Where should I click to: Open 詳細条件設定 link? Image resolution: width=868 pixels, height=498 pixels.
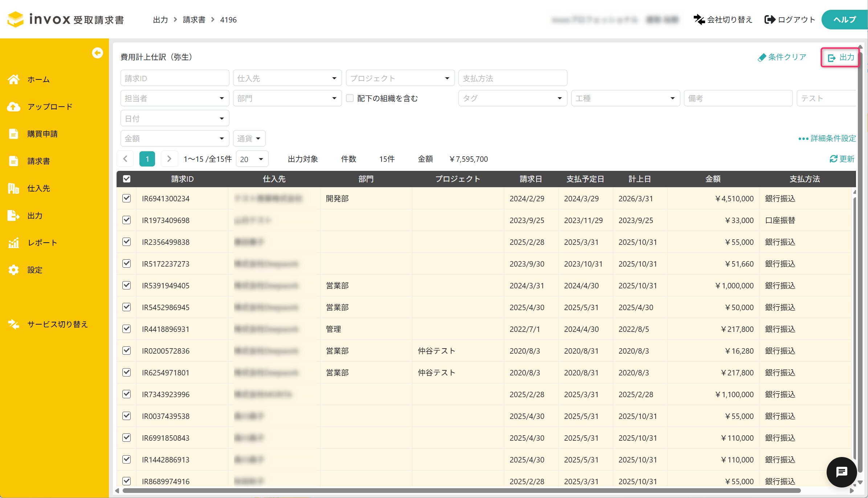[827, 139]
